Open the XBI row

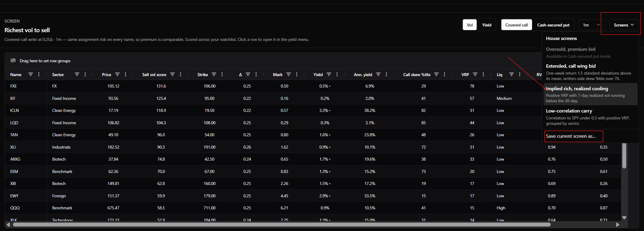pos(313,183)
